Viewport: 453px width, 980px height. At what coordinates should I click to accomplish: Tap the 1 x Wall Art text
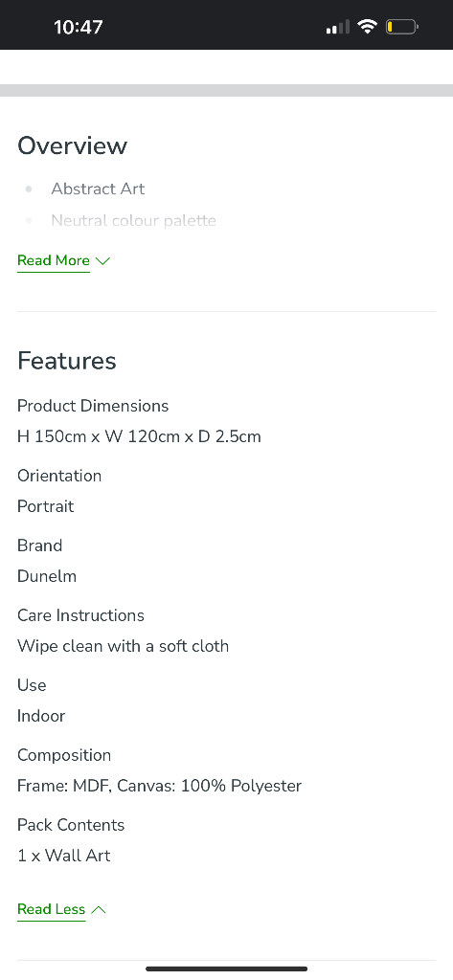[x=64, y=857]
